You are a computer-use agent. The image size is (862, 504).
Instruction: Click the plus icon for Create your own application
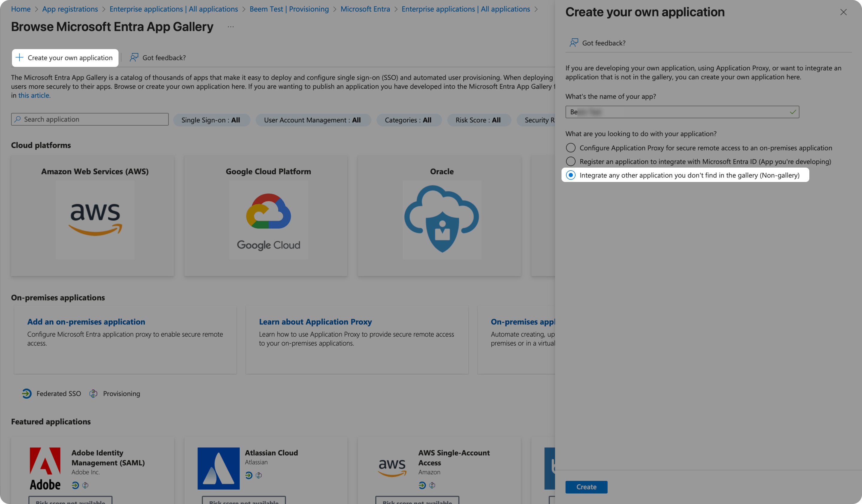19,57
